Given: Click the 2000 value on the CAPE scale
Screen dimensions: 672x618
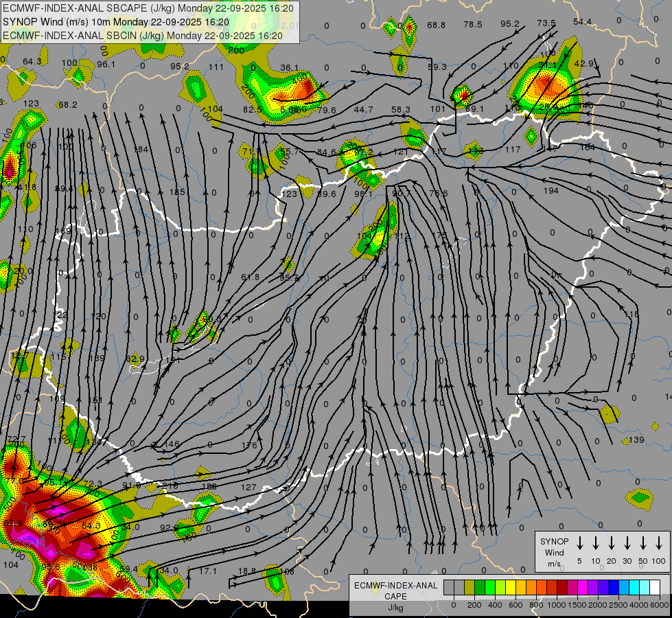Looking at the screenshot, I should tap(598, 605).
